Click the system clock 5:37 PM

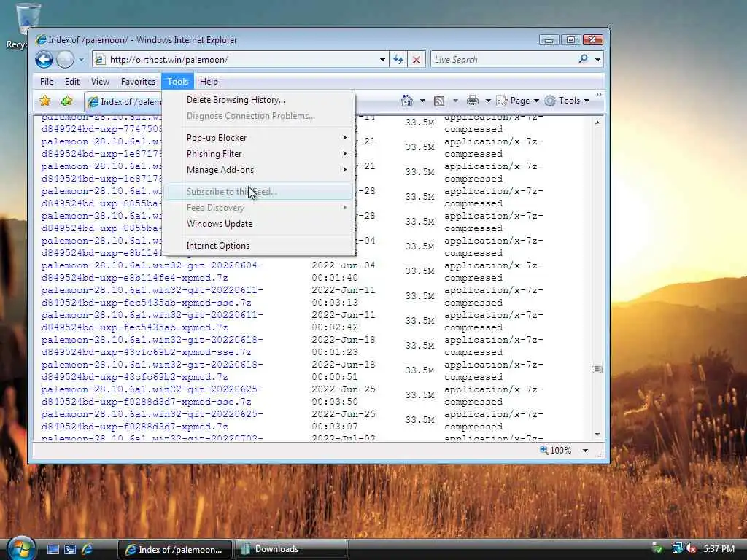point(719,548)
